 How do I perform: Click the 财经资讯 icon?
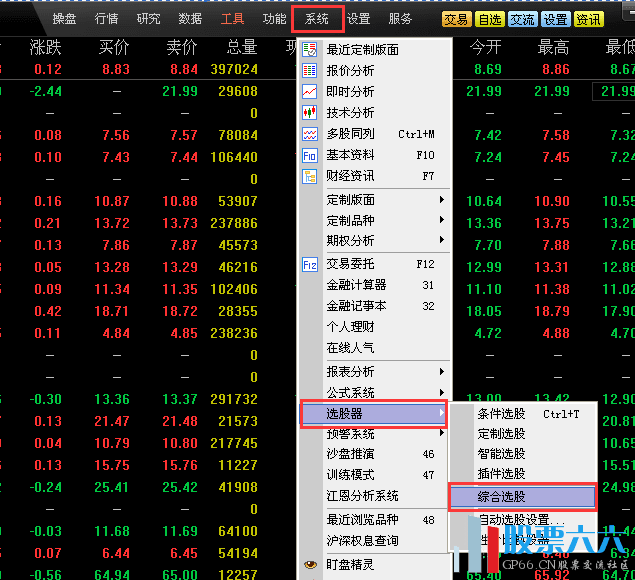click(310, 177)
